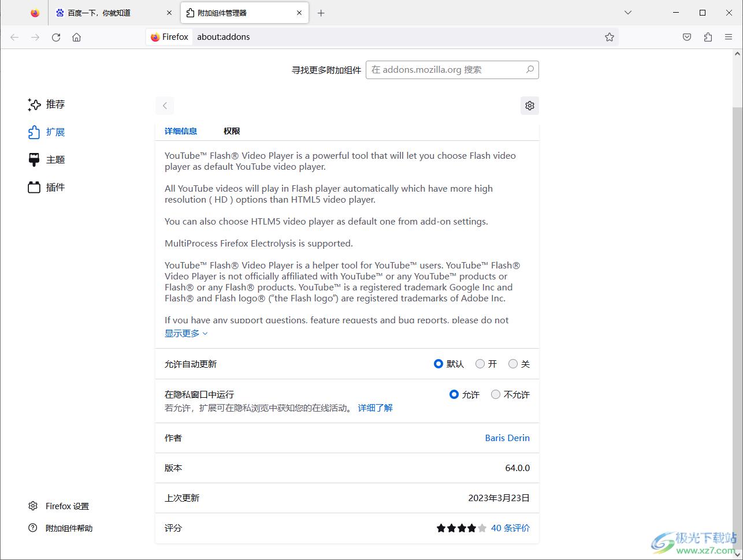
Task: Select 默认 for automatic updates
Action: tap(439, 364)
